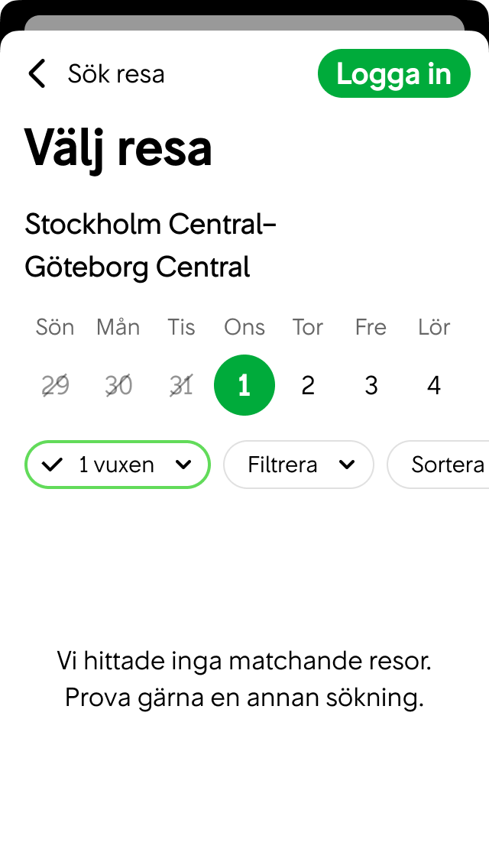Tap the crossed-out date 31
The image size is (489, 868).
(x=181, y=385)
